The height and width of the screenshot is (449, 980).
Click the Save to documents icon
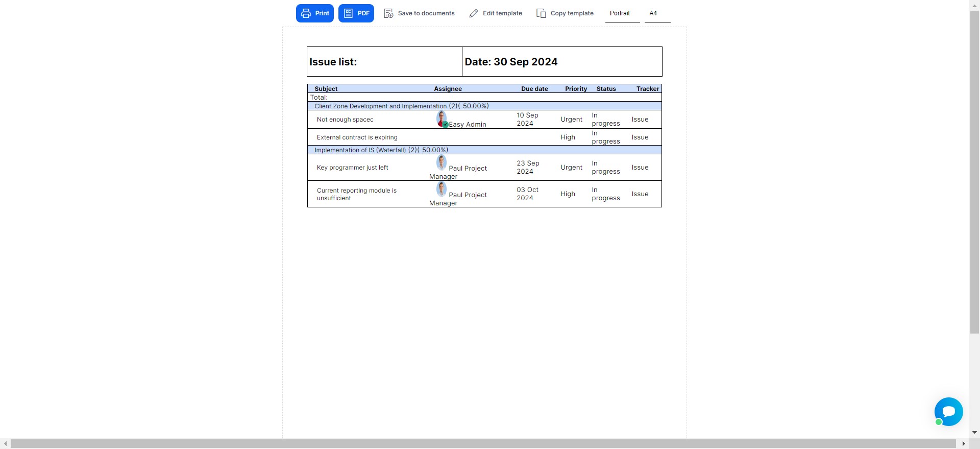(388, 13)
